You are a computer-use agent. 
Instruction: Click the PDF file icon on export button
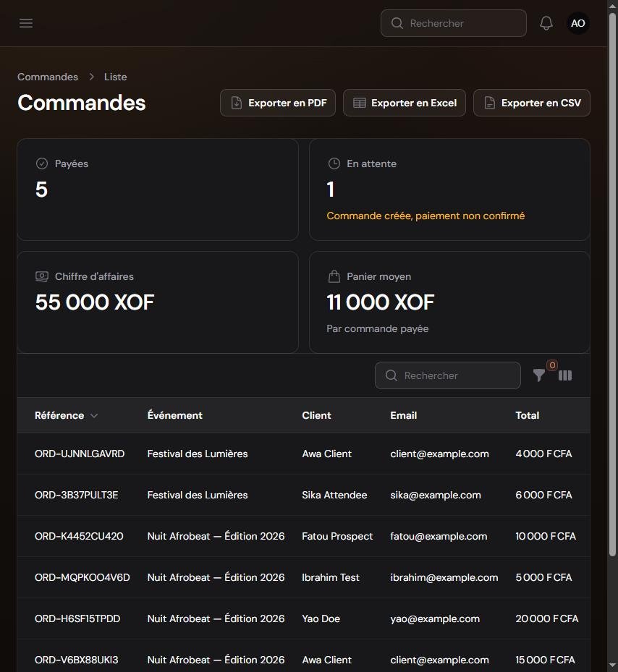pos(237,103)
